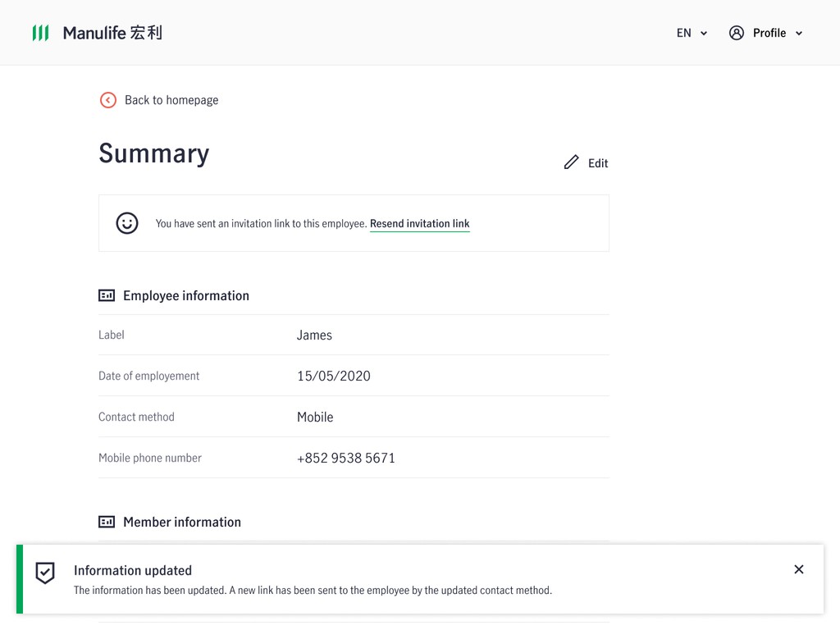Image resolution: width=840 pixels, height=630 pixels.
Task: Select the contact method value Mobile
Action: [315, 418]
